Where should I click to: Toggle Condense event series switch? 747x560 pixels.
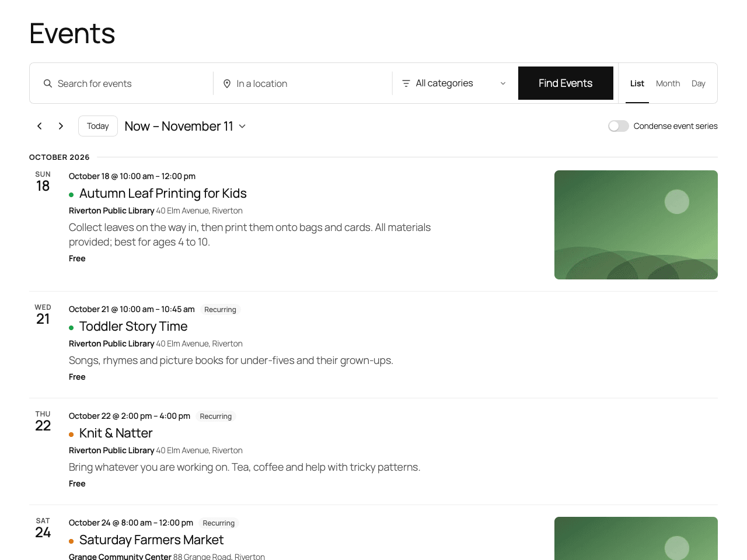tap(619, 126)
